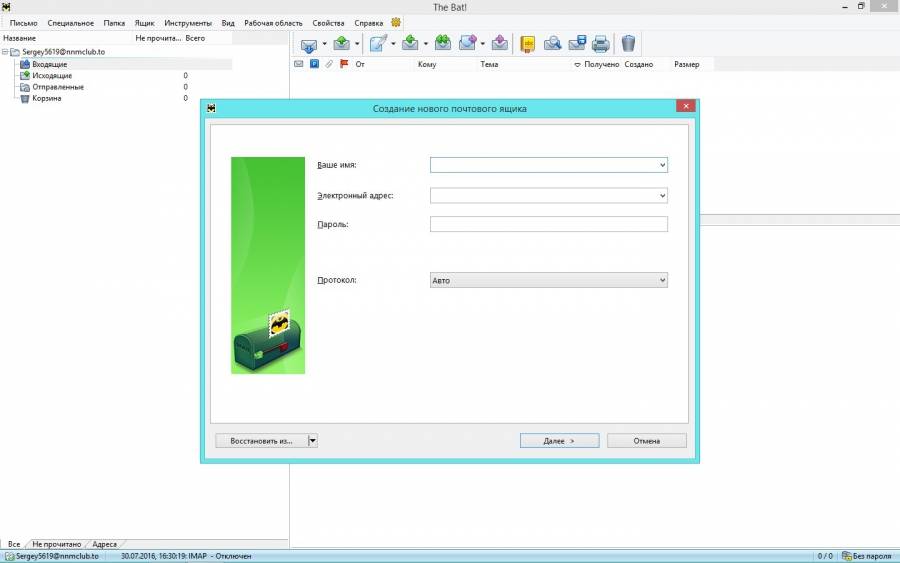Open the Инструменты menu
The width and height of the screenshot is (900, 563).
coord(188,22)
